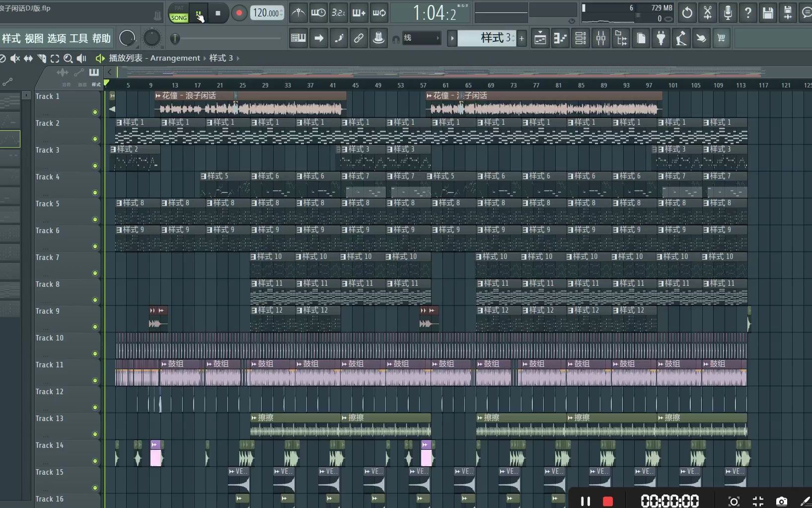The height and width of the screenshot is (508, 812).
Task: Toggle wait-for-input-before-recording icon
Action: pyautogui.click(x=318, y=13)
